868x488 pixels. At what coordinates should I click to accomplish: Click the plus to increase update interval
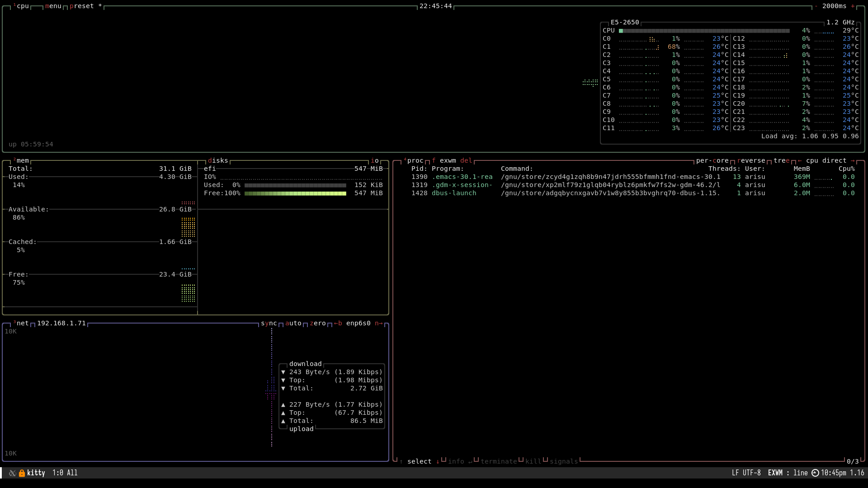click(853, 6)
